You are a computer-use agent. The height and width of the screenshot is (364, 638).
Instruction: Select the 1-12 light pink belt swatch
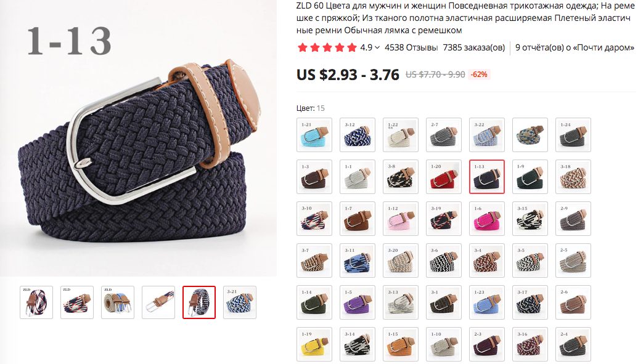pos(401,219)
